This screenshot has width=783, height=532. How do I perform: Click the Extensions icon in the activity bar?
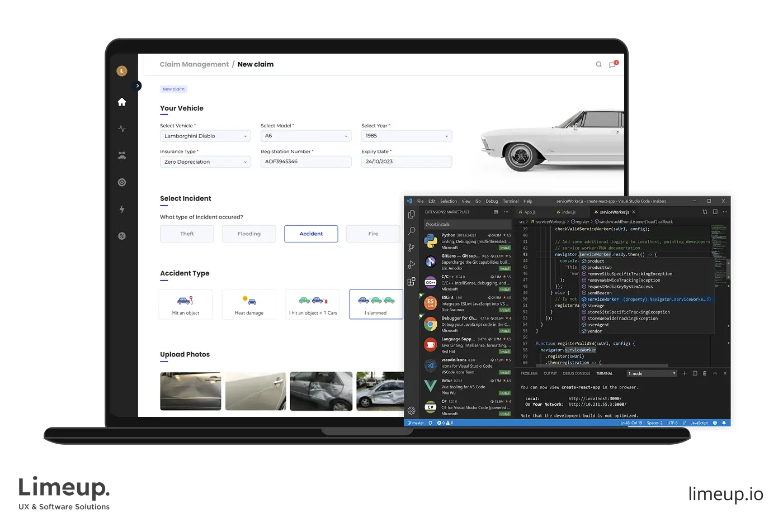(x=412, y=282)
